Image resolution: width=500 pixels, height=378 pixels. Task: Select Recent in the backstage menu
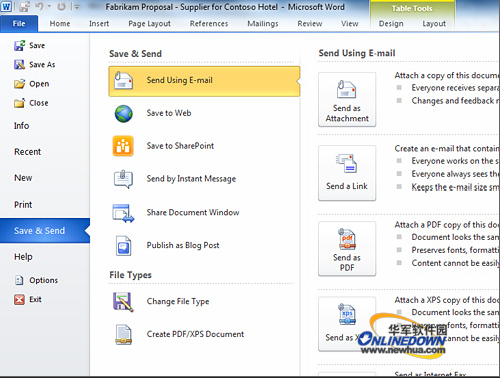[x=27, y=152]
